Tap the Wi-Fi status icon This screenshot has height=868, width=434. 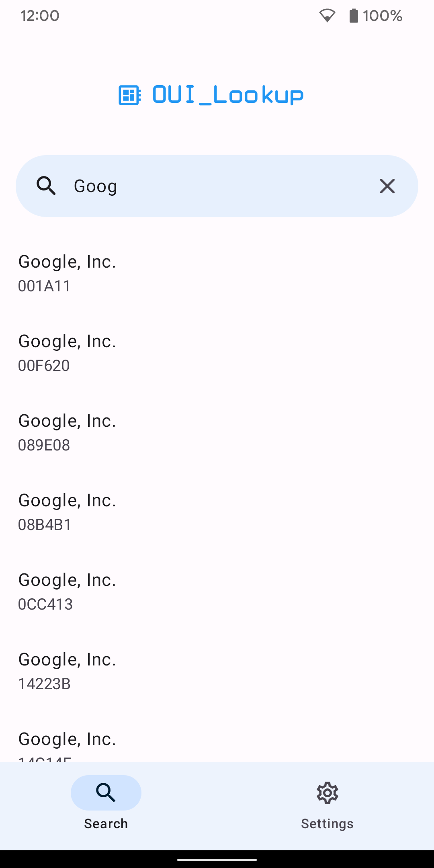click(x=327, y=16)
